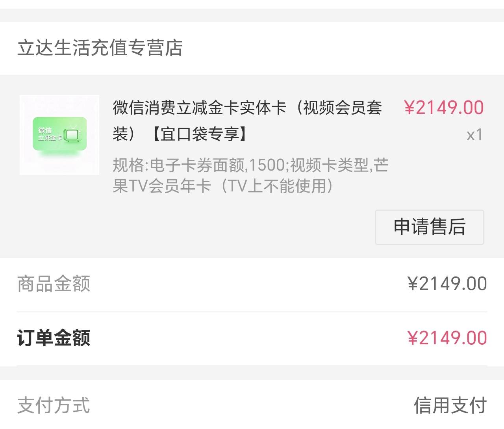Select the 信用支付 payment method value
This screenshot has width=504, height=429.
(x=450, y=405)
